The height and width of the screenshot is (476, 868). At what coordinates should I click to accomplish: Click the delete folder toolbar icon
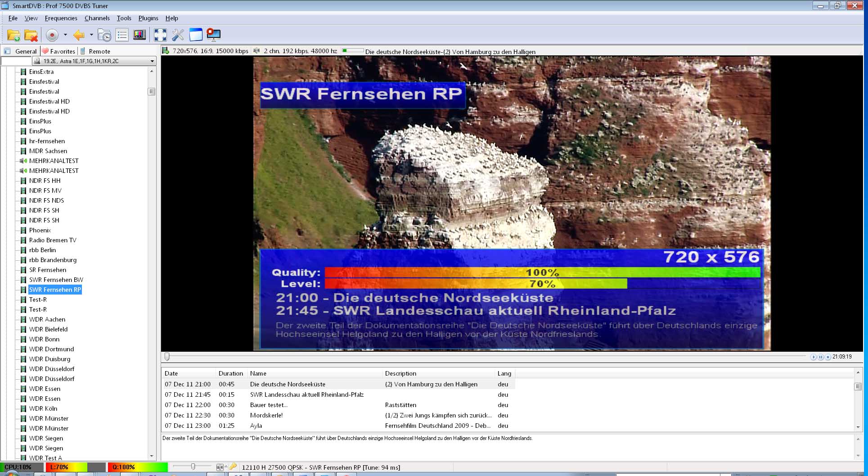[31, 35]
